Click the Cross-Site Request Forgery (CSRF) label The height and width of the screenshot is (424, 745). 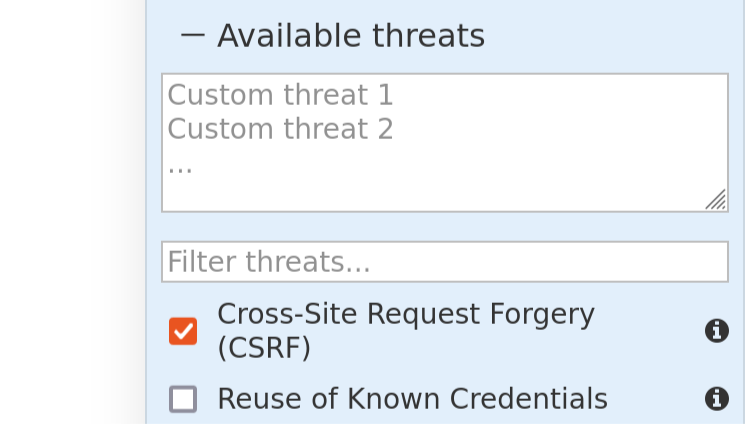(x=405, y=330)
